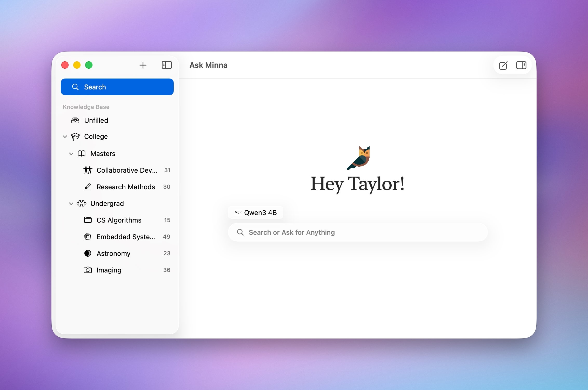Open Collaborative Dev... collection
The width and height of the screenshot is (588, 390).
(117, 170)
